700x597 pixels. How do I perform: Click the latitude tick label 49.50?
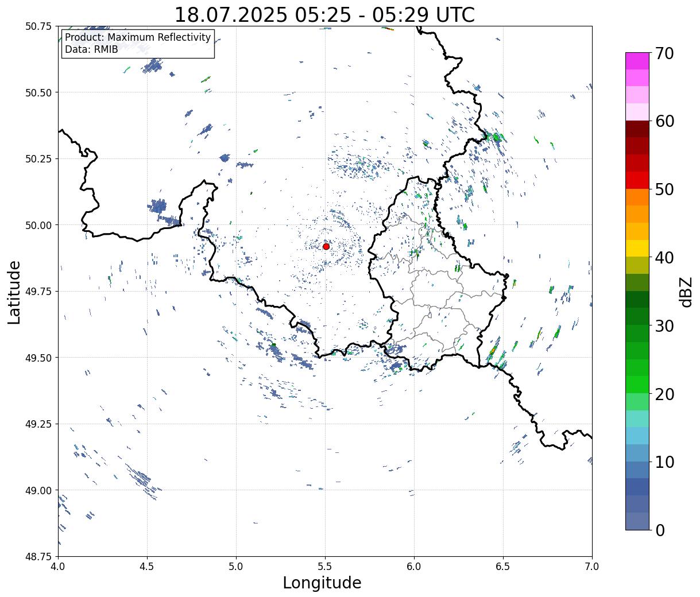click(38, 358)
